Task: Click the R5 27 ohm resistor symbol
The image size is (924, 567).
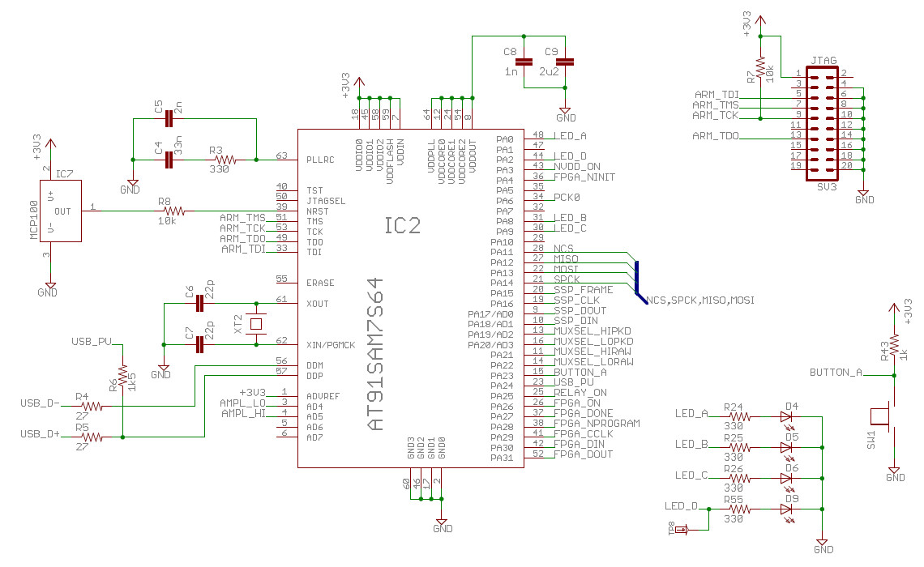Action: [x=92, y=437]
